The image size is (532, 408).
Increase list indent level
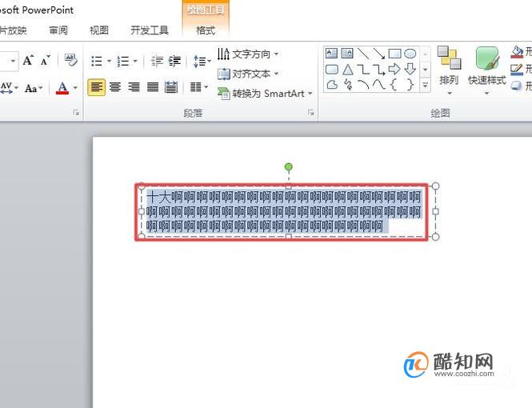[174, 61]
